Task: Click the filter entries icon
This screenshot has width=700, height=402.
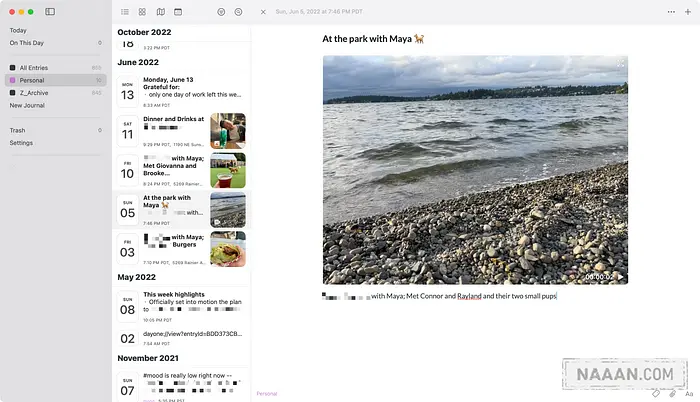Action: tap(220, 12)
